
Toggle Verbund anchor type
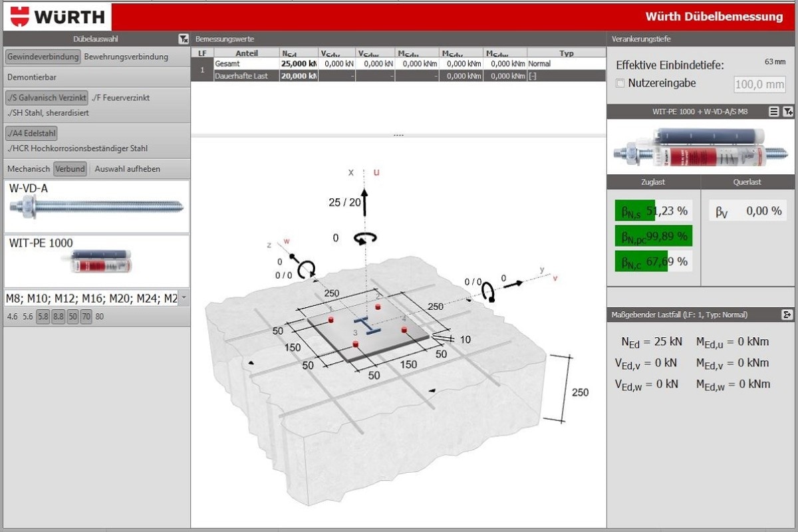[70, 169]
